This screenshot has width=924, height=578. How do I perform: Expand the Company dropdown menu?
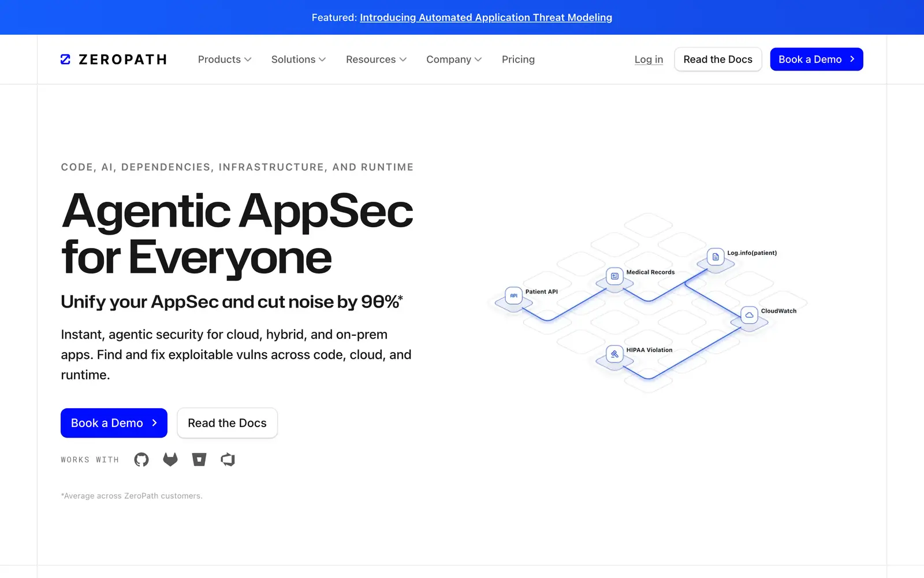[x=454, y=60]
